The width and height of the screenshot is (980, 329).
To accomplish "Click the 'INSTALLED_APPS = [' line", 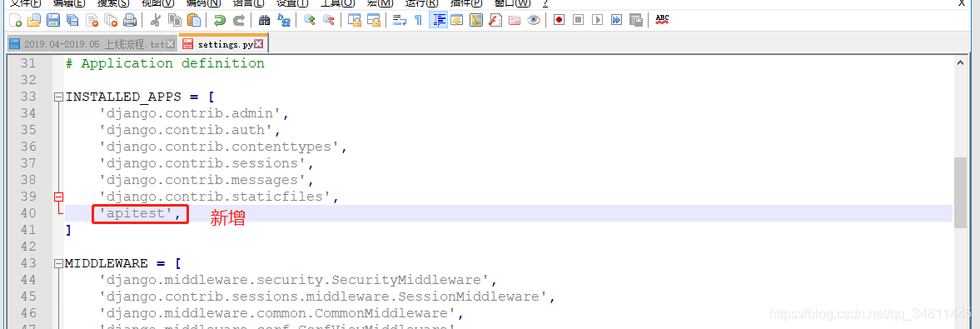I will pyautogui.click(x=140, y=97).
